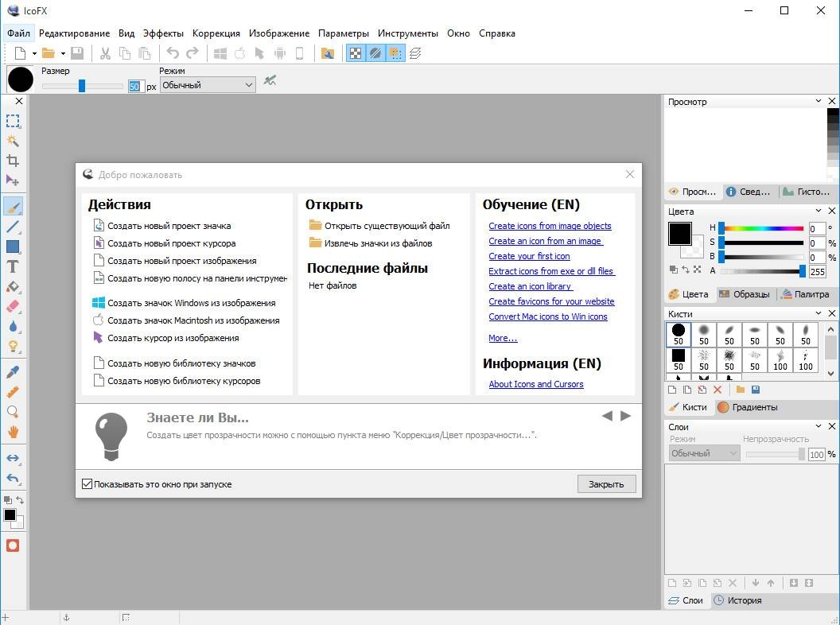Expand the new file dropdown arrow
840x625 pixels.
point(34,53)
